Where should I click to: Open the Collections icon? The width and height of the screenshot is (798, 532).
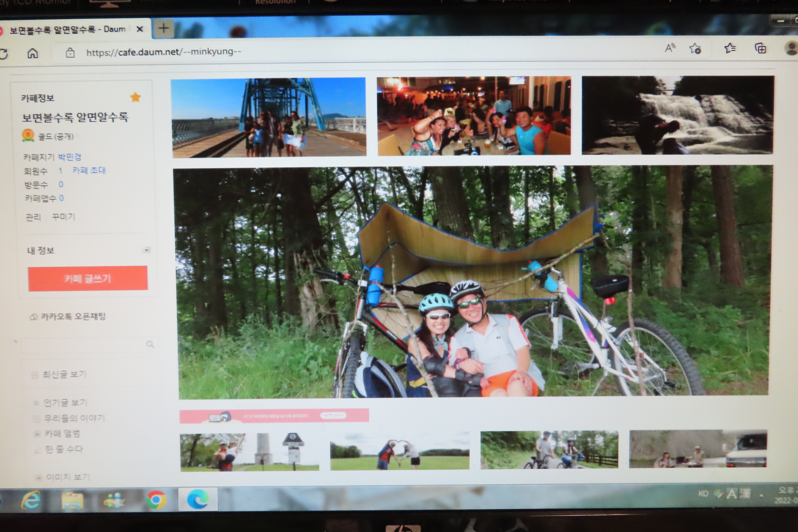click(x=760, y=48)
